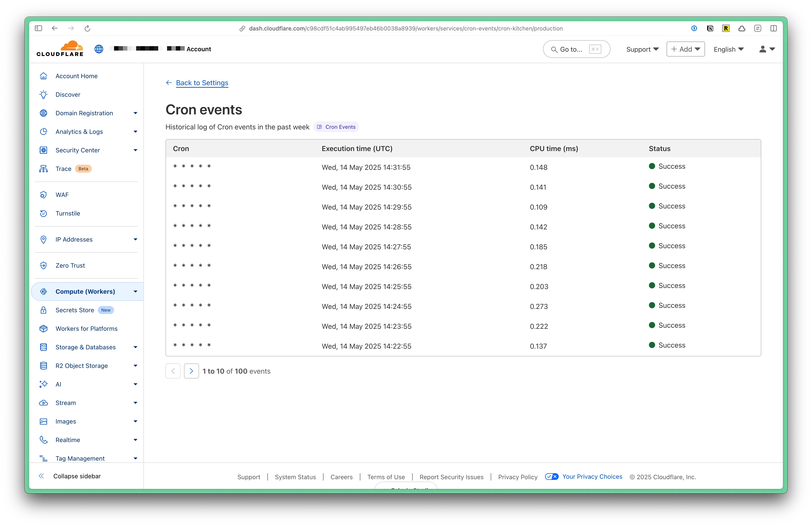Click the WAF shield icon in sidebar
The width and height of the screenshot is (812, 526).
tap(43, 195)
